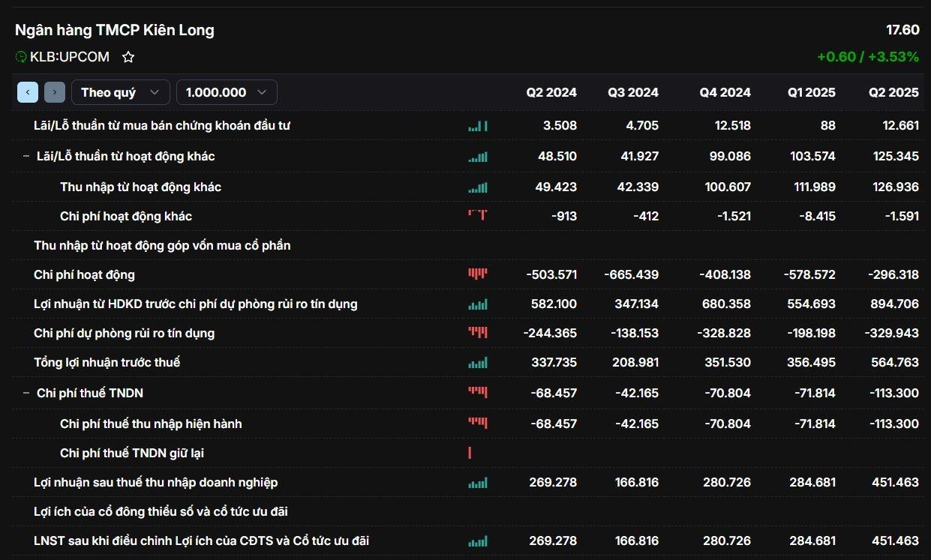
Task: Open the Theo quý period dropdown
Action: click(x=120, y=92)
